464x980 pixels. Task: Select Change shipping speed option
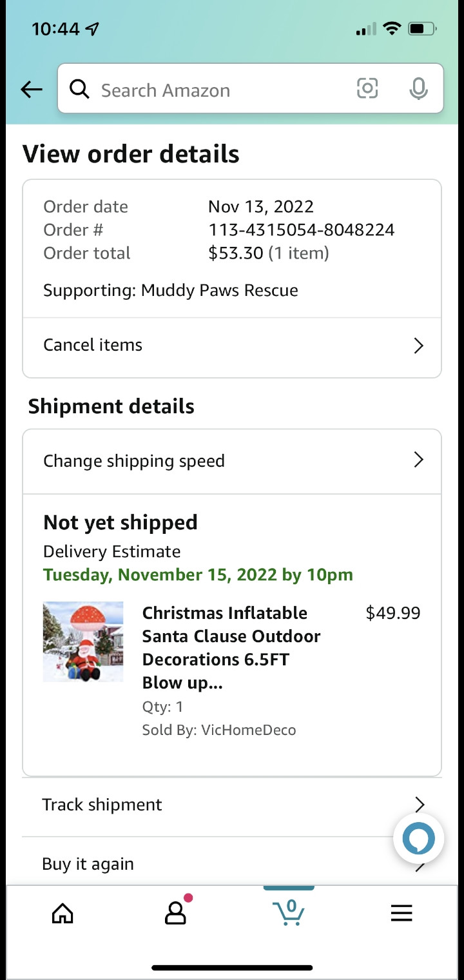(x=134, y=461)
